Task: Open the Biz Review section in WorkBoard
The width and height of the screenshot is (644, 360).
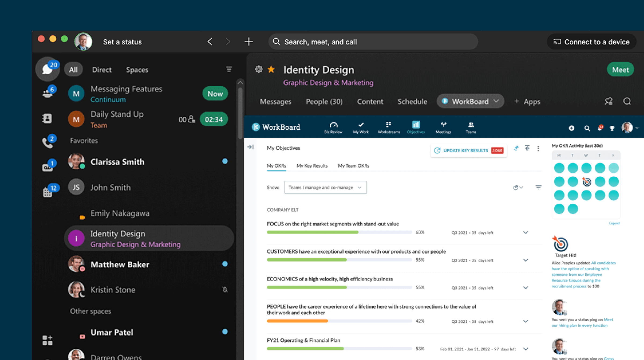Action: pyautogui.click(x=333, y=127)
